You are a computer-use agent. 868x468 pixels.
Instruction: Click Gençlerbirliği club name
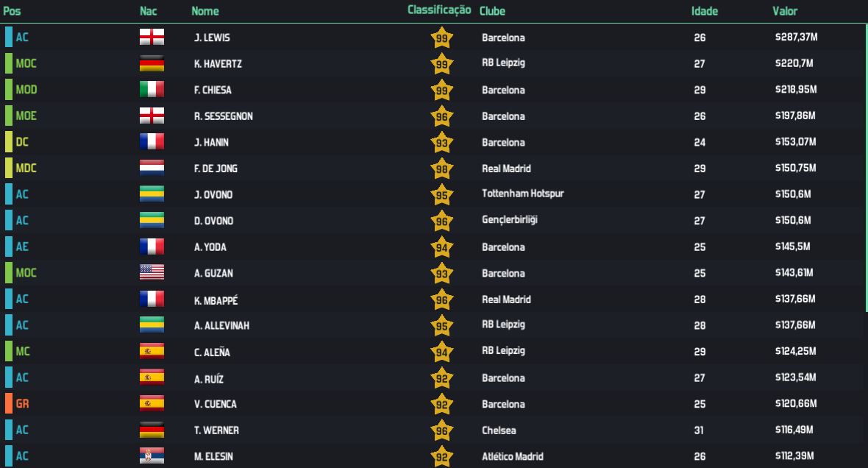[510, 221]
